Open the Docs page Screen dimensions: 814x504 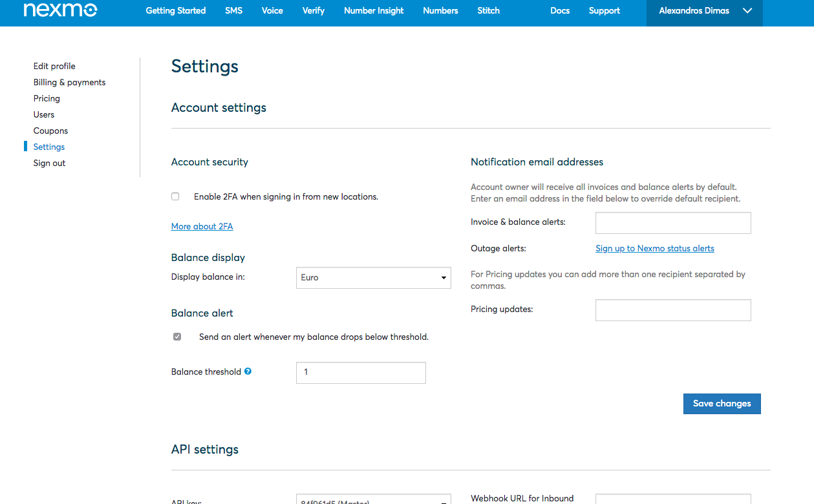point(560,11)
